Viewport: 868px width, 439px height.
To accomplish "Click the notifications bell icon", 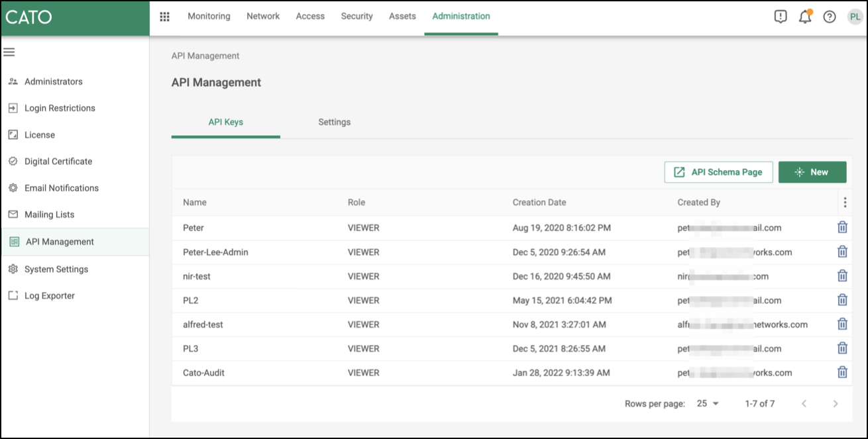I will point(805,17).
